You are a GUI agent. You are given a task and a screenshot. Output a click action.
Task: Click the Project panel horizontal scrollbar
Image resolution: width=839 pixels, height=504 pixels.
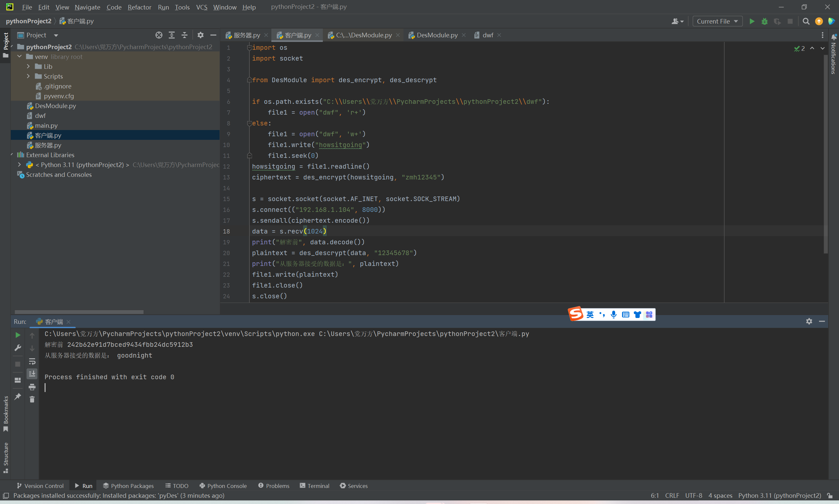pyautogui.click(x=79, y=312)
